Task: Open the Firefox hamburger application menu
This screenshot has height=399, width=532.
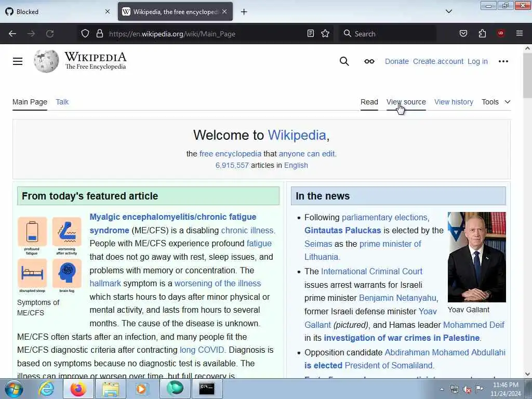Action: pos(519,33)
